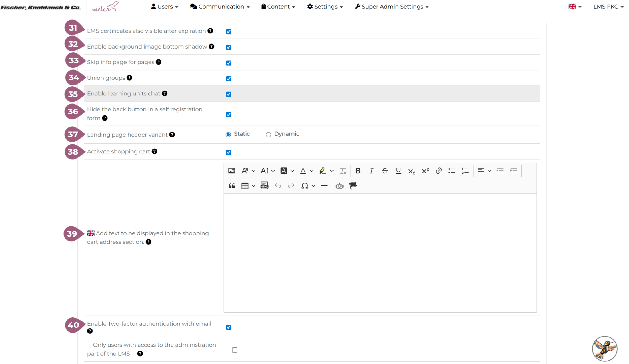Open the language flag dropdown
The image size is (629, 364).
coord(575,7)
